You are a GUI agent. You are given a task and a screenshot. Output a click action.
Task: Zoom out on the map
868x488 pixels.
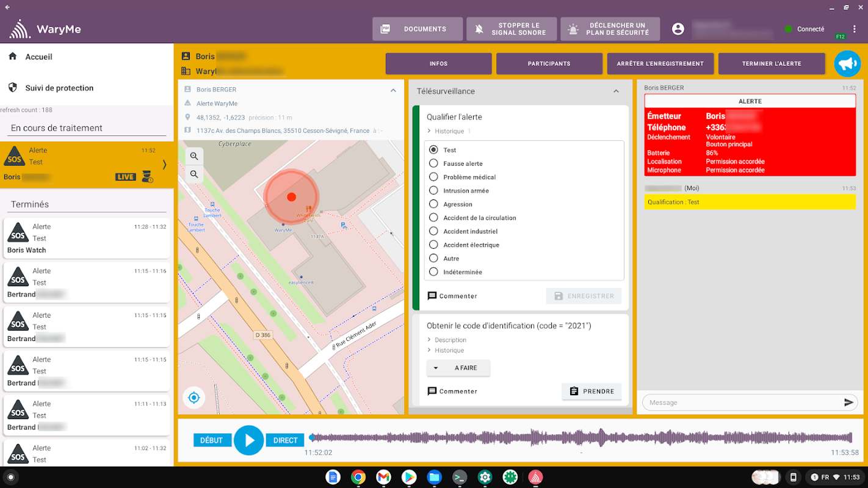pyautogui.click(x=194, y=174)
